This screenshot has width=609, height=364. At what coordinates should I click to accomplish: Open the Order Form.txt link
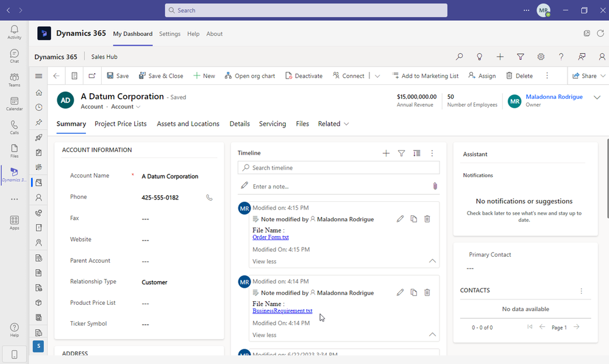click(270, 237)
